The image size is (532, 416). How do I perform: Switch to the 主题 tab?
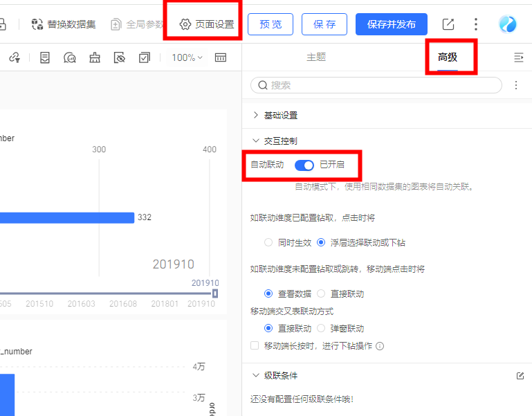316,57
